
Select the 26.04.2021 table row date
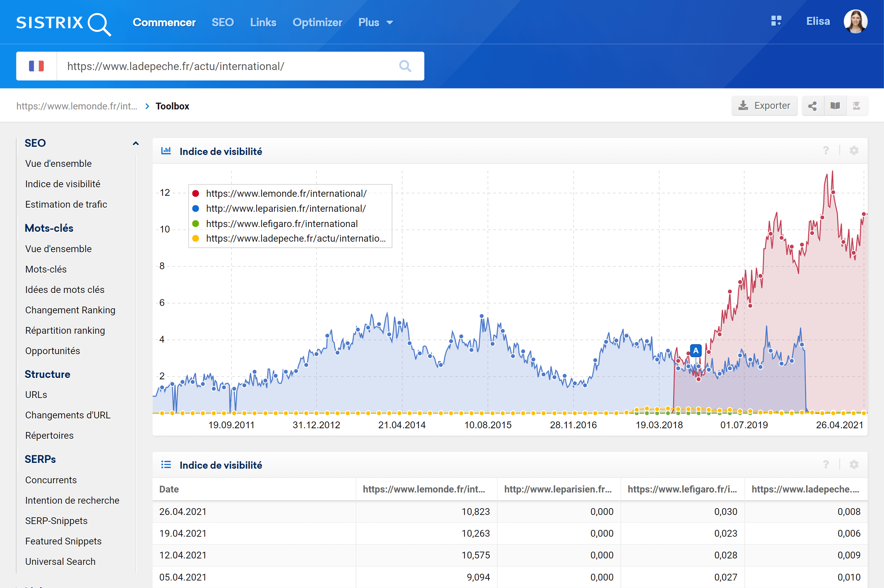183,512
